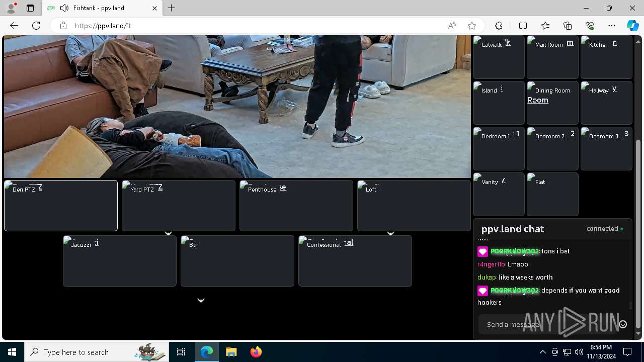Image resolution: width=644 pixels, height=362 pixels.
Task: Open Task View on taskbar
Action: coord(181,352)
